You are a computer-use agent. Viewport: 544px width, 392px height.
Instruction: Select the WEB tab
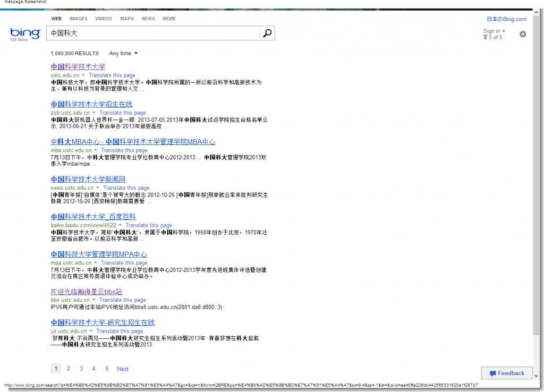pyautogui.click(x=56, y=19)
